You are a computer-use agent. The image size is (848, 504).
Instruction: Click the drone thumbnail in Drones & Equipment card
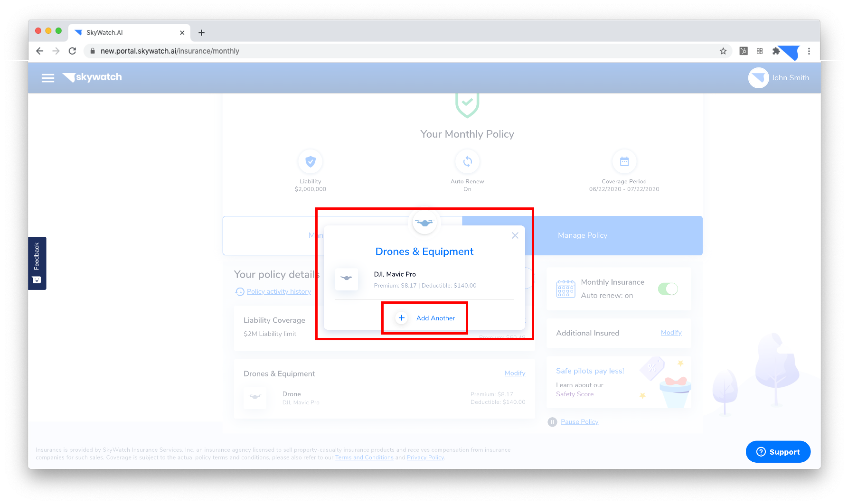255,397
